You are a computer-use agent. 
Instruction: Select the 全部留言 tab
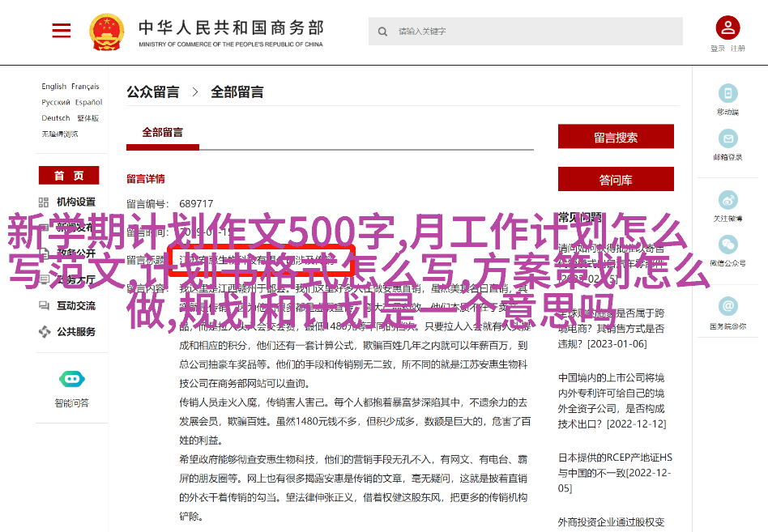click(x=163, y=133)
